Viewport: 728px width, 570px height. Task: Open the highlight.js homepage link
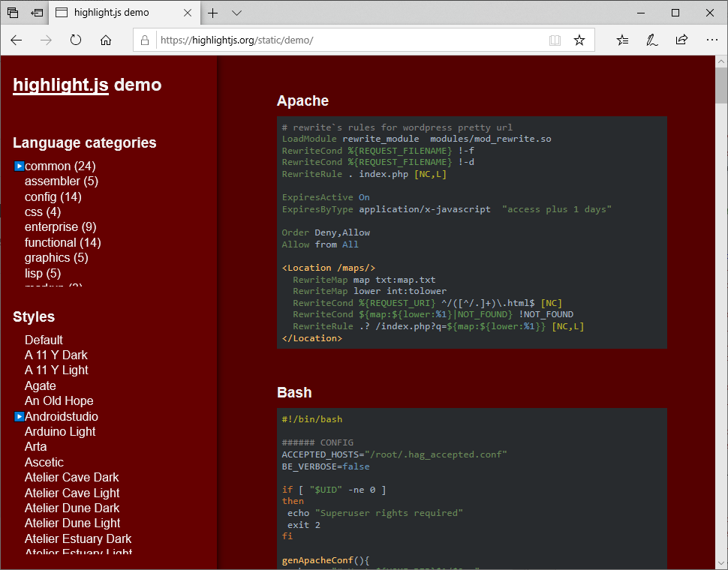(61, 85)
